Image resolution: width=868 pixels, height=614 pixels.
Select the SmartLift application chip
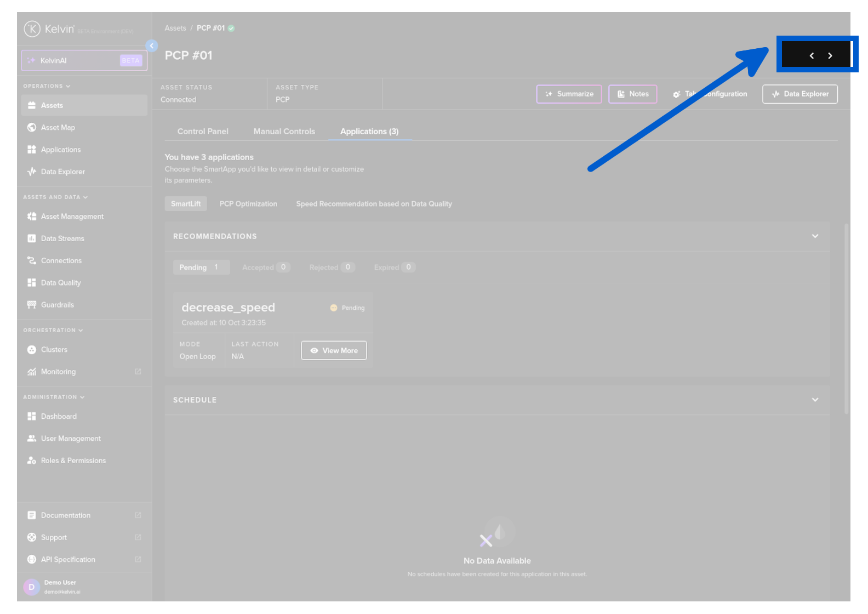tap(186, 204)
